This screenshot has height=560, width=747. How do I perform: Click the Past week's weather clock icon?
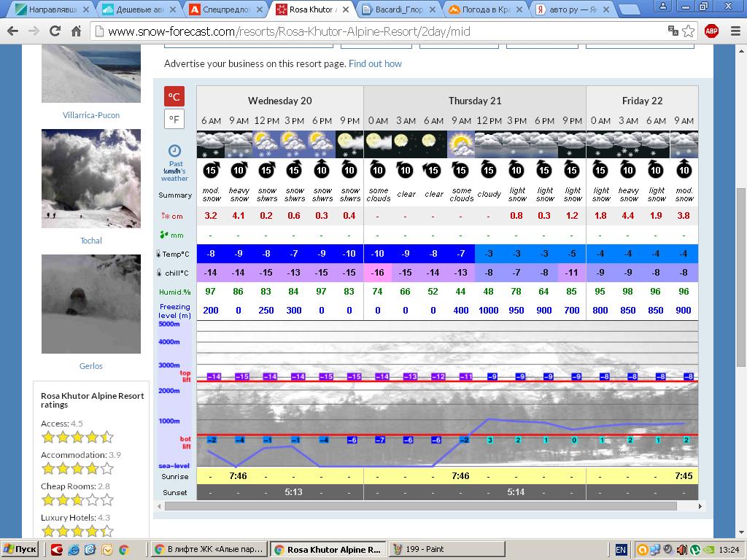pyautogui.click(x=174, y=150)
